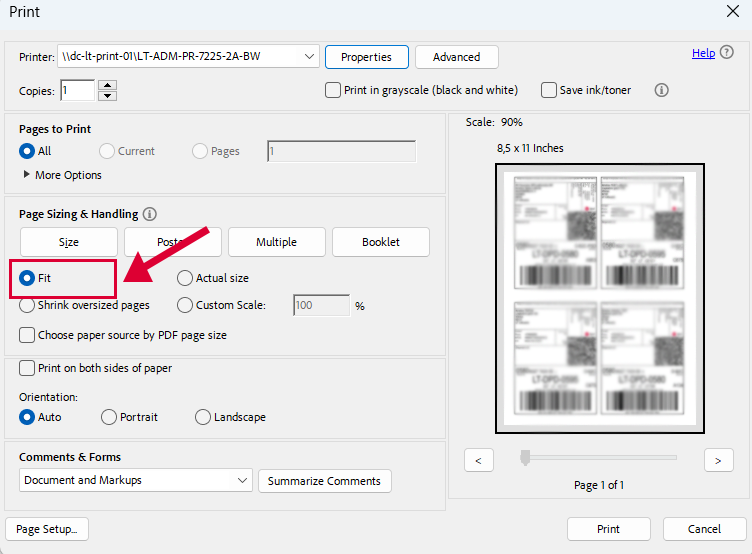The image size is (752, 554).
Task: Switch to the Multiple pages tab
Action: pyautogui.click(x=277, y=242)
